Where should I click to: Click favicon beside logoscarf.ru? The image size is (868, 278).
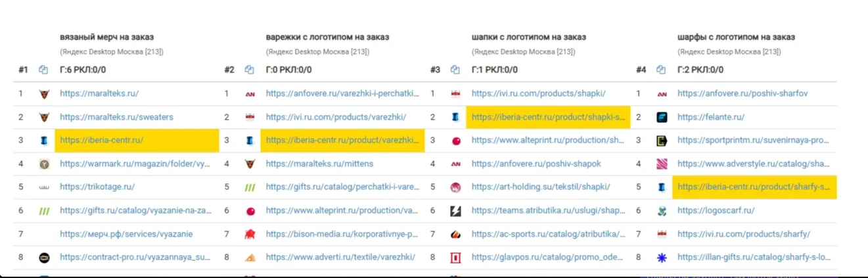coord(662,211)
